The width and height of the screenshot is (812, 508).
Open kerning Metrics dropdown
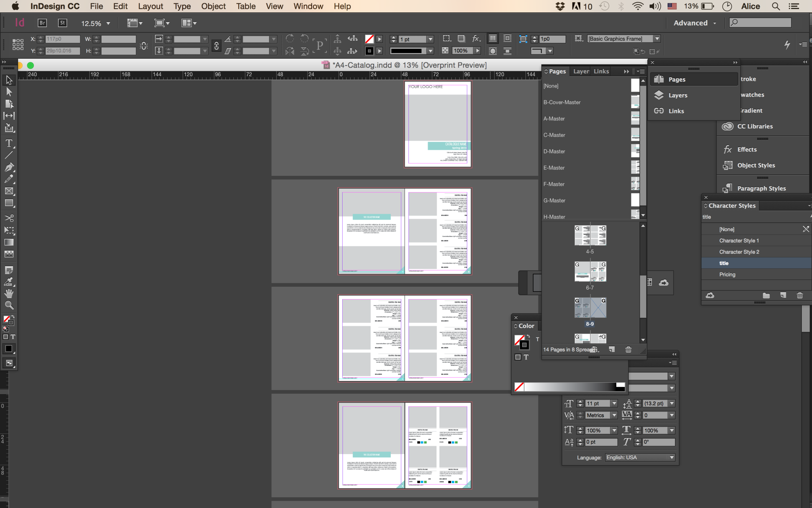[614, 415]
